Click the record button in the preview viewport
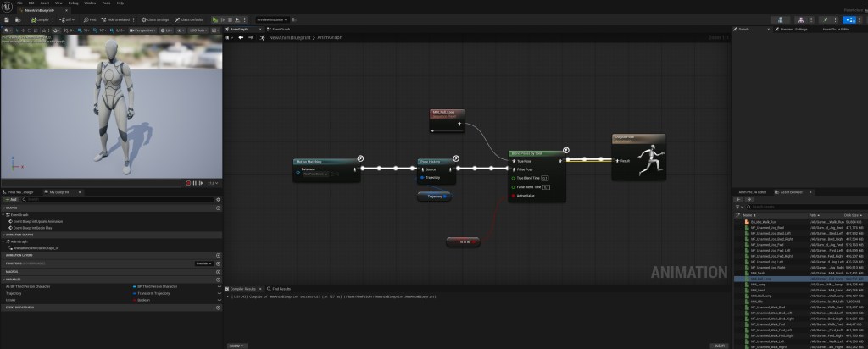Image resolution: width=868 pixels, height=349 pixels. pos(189,183)
